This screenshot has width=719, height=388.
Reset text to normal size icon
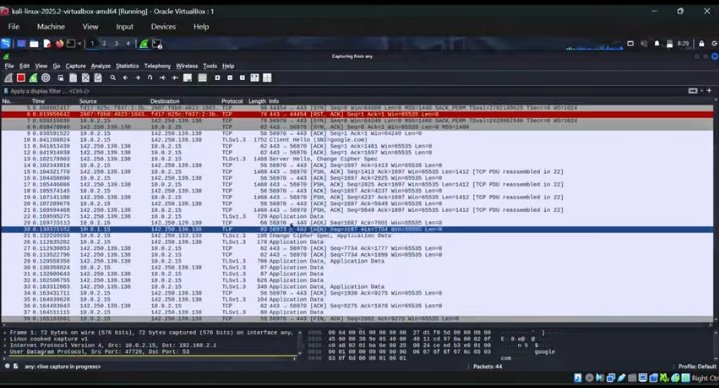(242, 78)
